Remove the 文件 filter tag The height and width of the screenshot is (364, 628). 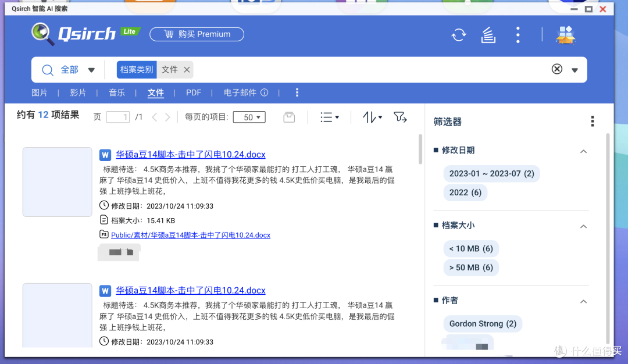tap(187, 70)
